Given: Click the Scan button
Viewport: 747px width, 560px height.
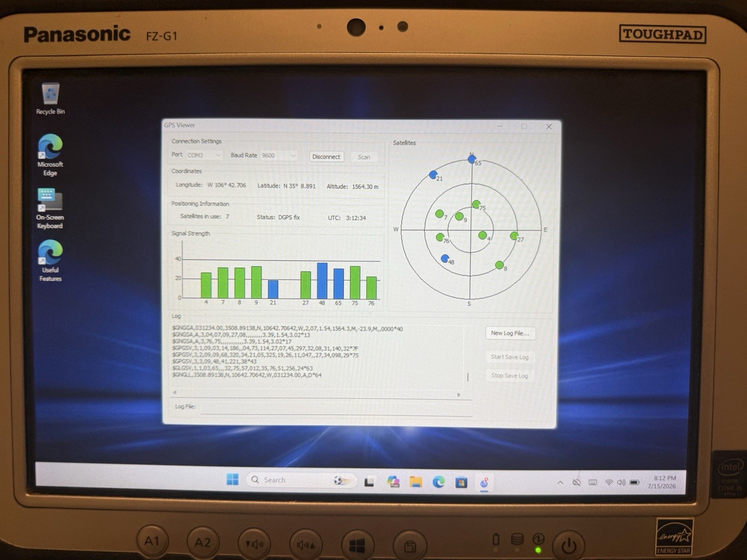Looking at the screenshot, I should pos(364,157).
